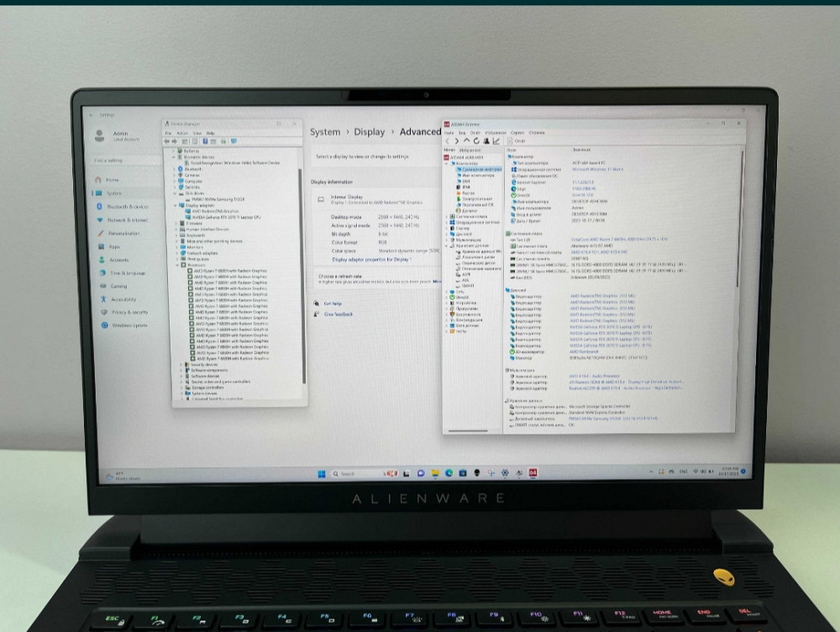840x632 pixels.
Task: Click the Back arrow icon in AIDA64 toolbar
Action: (447, 140)
